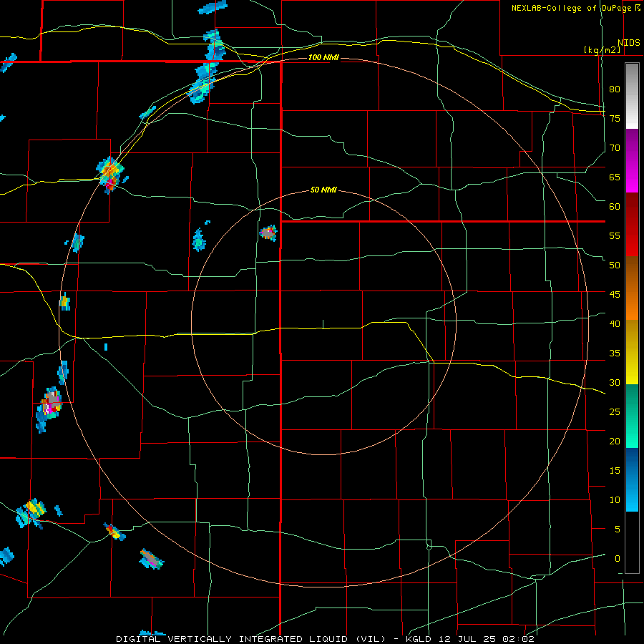Click the 60 value on the VIL scale
The image size is (644, 644).
click(x=615, y=207)
